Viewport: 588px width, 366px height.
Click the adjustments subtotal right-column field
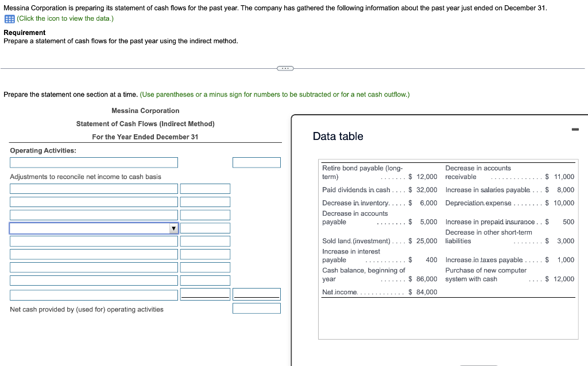pos(257,294)
